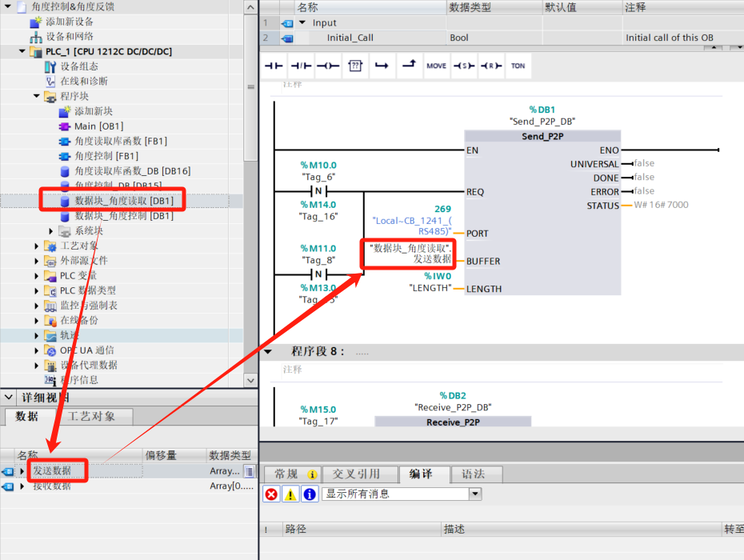Insert an output coil instruction
This screenshot has height=560, width=744.
[x=328, y=66]
